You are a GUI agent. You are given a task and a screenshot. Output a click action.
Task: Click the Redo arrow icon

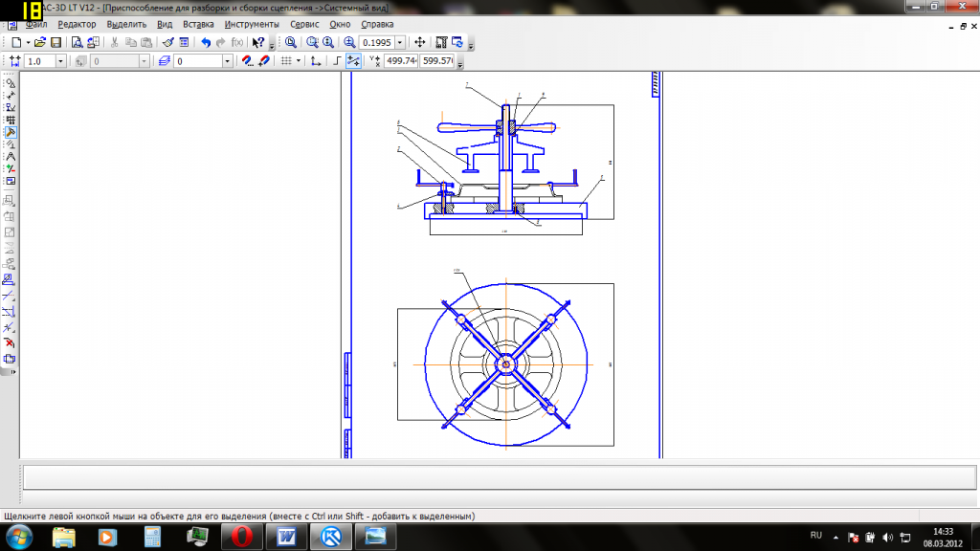tap(221, 42)
